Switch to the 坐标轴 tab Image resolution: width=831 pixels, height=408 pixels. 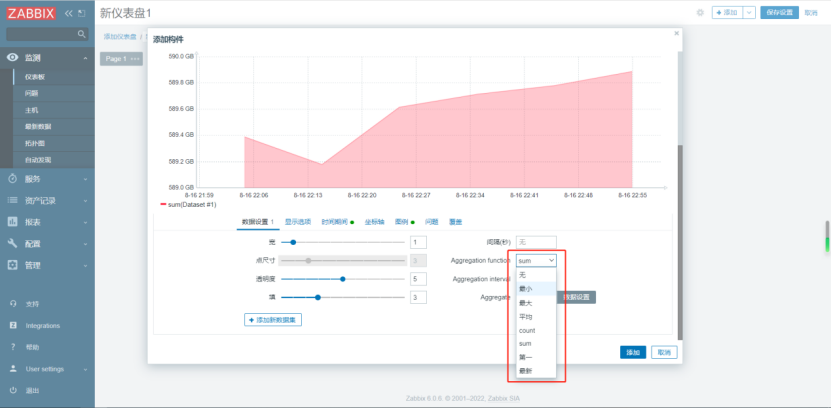pyautogui.click(x=374, y=222)
